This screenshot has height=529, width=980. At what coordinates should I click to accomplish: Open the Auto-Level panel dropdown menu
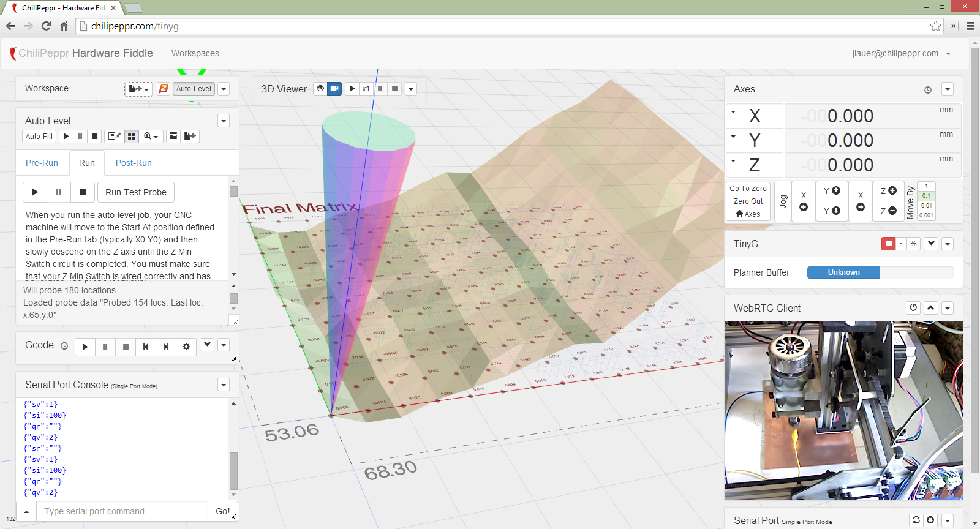223,121
